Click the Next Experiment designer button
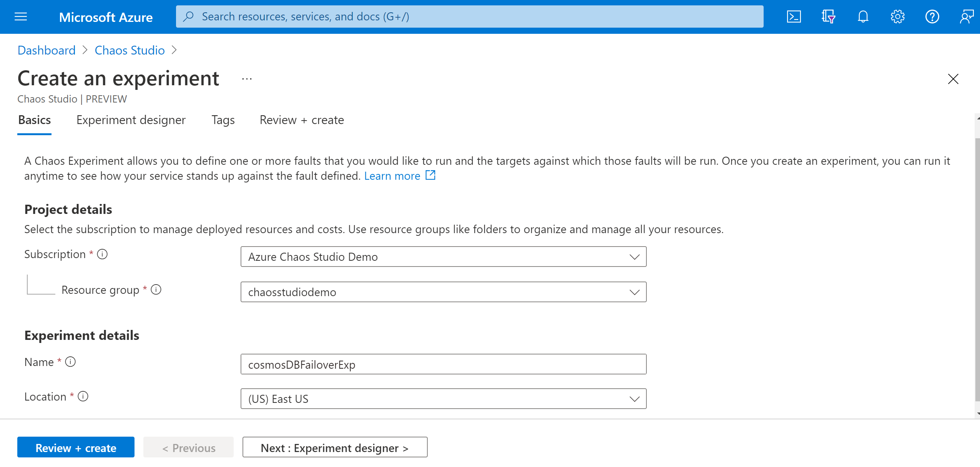980x467 pixels. pyautogui.click(x=335, y=448)
